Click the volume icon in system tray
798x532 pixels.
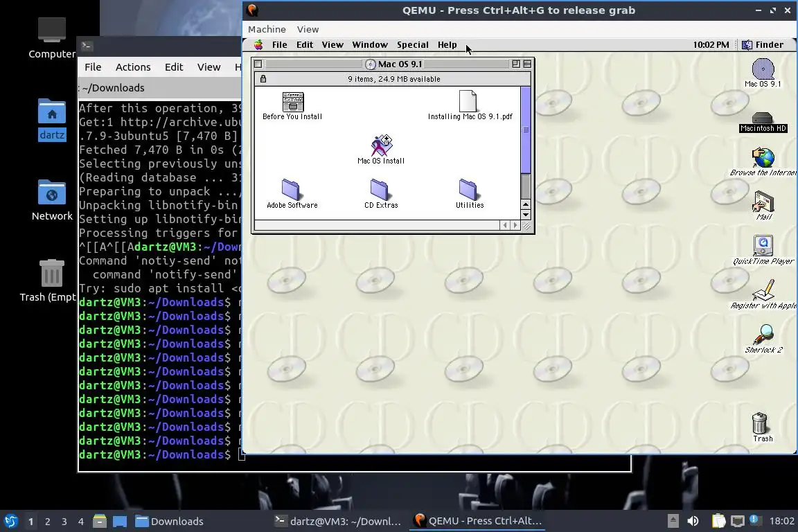[x=693, y=521]
